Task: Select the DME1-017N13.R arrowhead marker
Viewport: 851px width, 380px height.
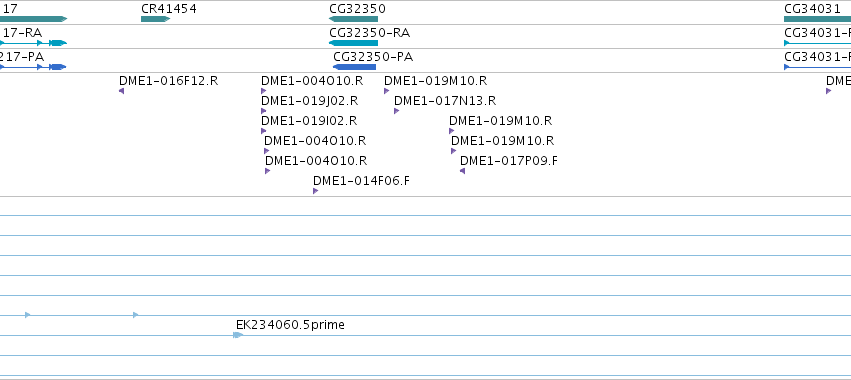Action: 397,111
